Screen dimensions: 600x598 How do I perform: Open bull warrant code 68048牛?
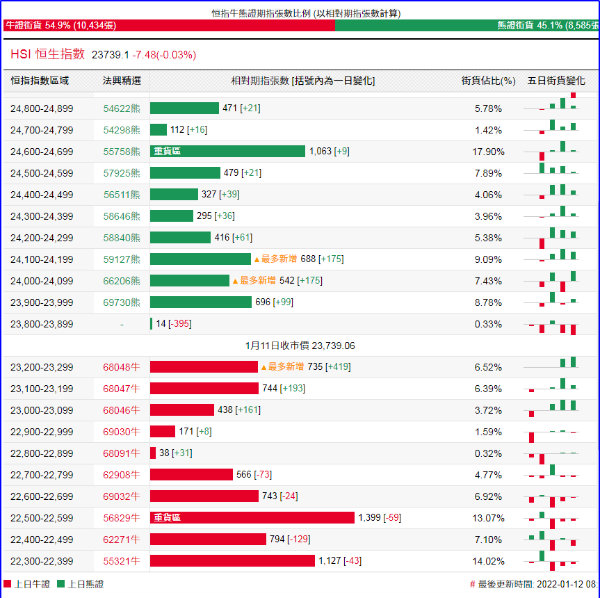point(122,367)
